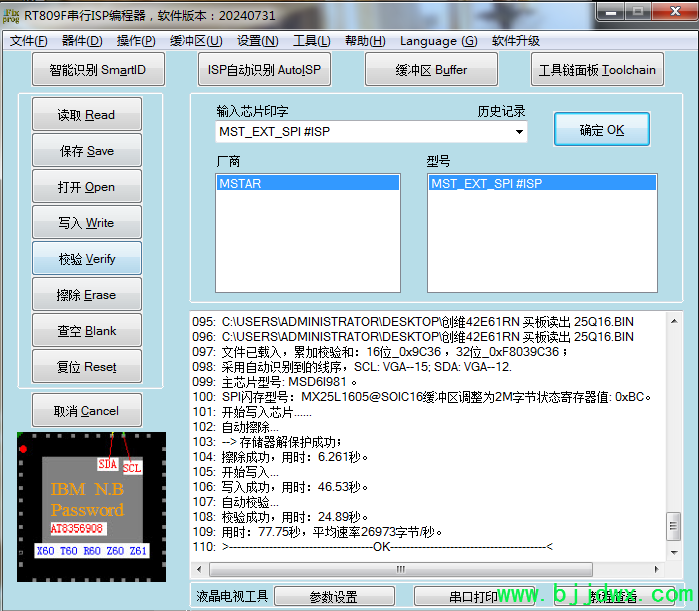Open the File (文件) menu
The height and width of the screenshot is (611, 699).
(29, 41)
